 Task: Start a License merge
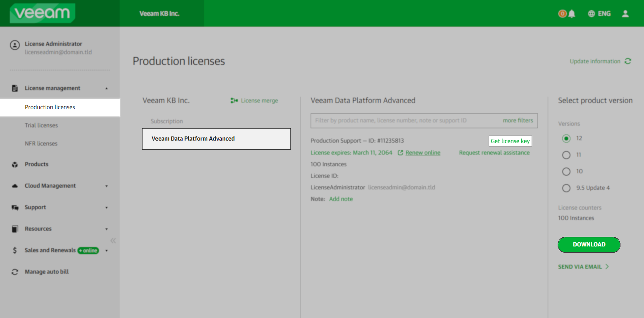[254, 100]
